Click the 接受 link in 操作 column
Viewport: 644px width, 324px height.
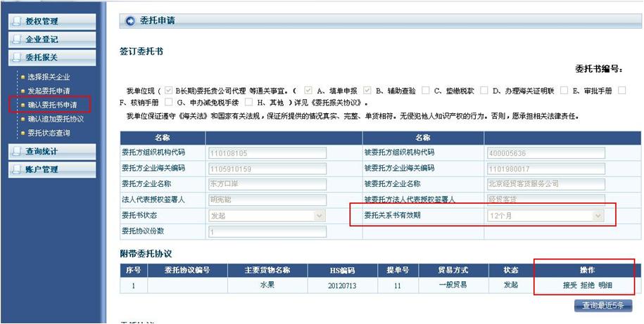tap(569, 285)
